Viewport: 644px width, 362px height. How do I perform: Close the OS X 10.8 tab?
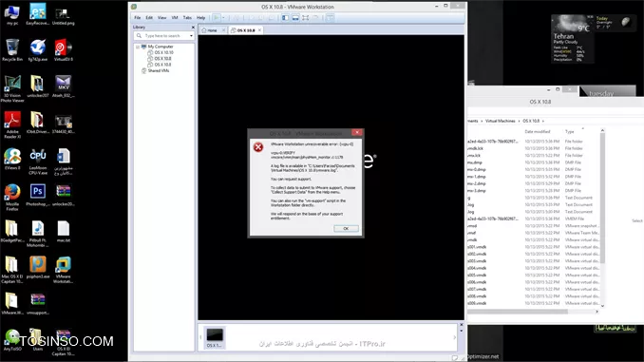[259, 30]
